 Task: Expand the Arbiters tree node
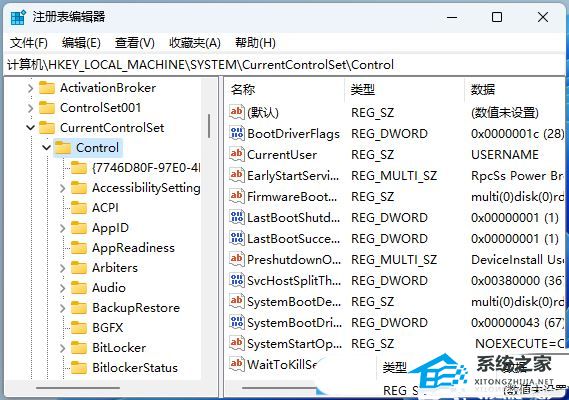[62, 268]
